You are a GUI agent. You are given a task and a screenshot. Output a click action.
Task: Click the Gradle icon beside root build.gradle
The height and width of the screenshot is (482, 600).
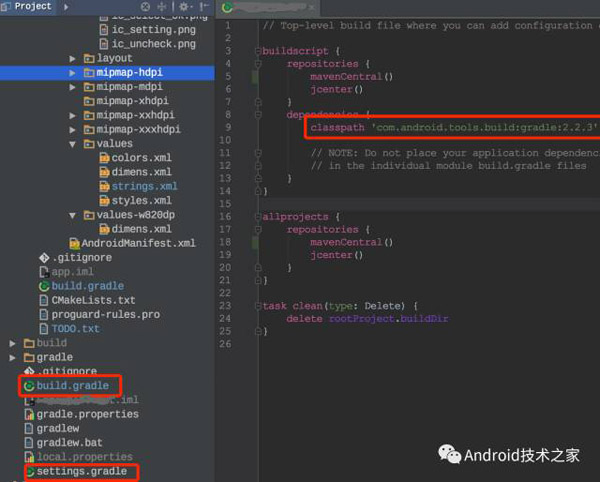point(29,386)
